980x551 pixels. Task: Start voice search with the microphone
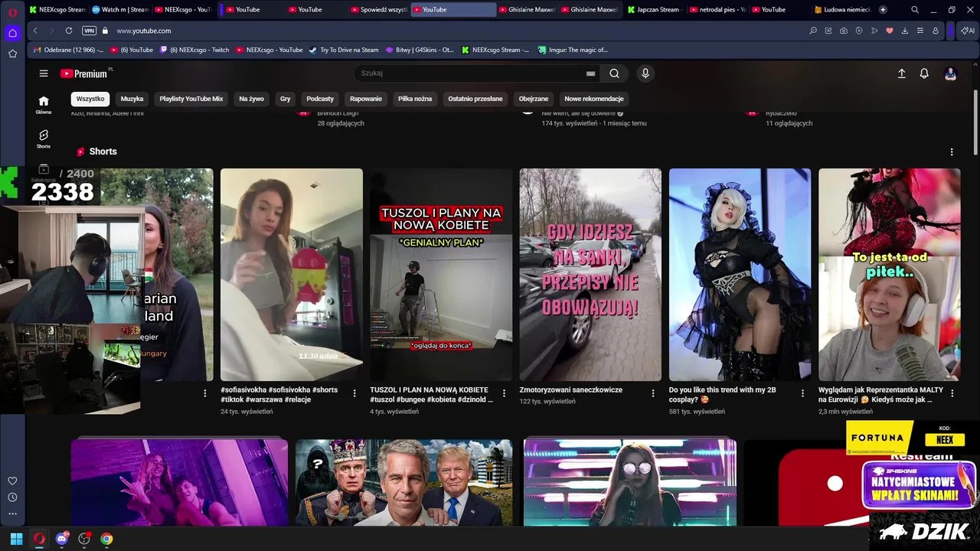tap(645, 73)
